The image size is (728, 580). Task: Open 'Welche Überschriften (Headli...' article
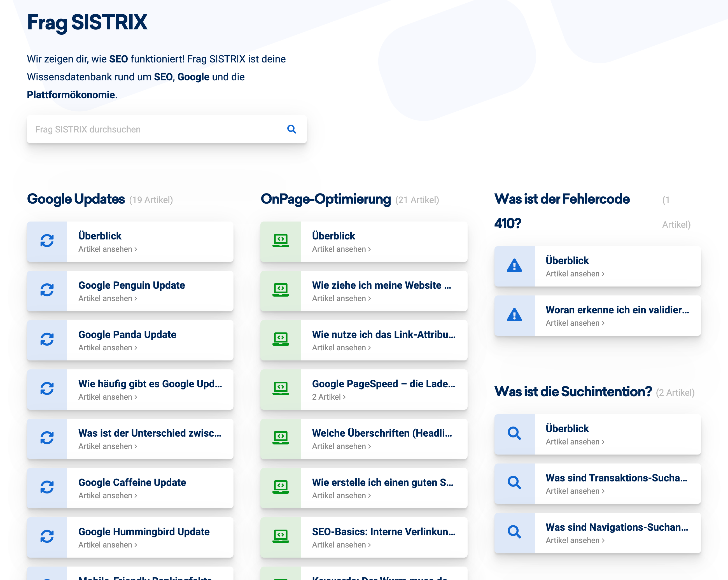[x=382, y=433]
